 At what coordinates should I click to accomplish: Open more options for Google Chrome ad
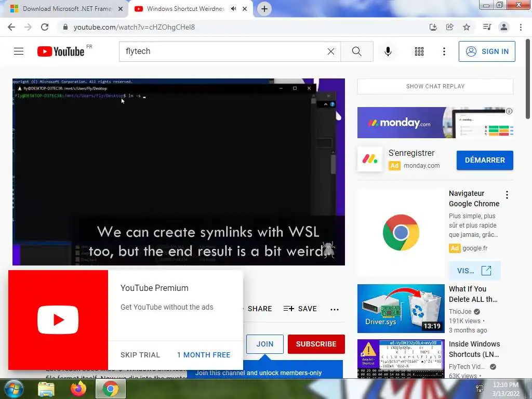click(x=507, y=195)
